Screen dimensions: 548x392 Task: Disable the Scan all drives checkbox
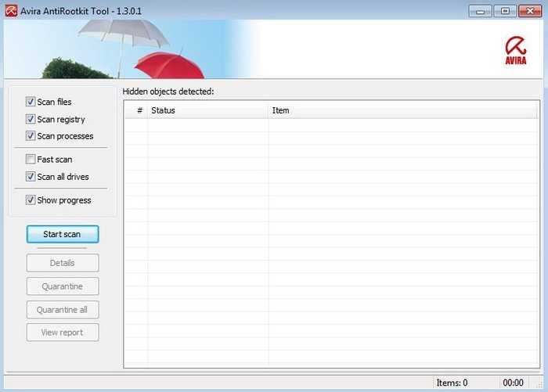pos(31,176)
